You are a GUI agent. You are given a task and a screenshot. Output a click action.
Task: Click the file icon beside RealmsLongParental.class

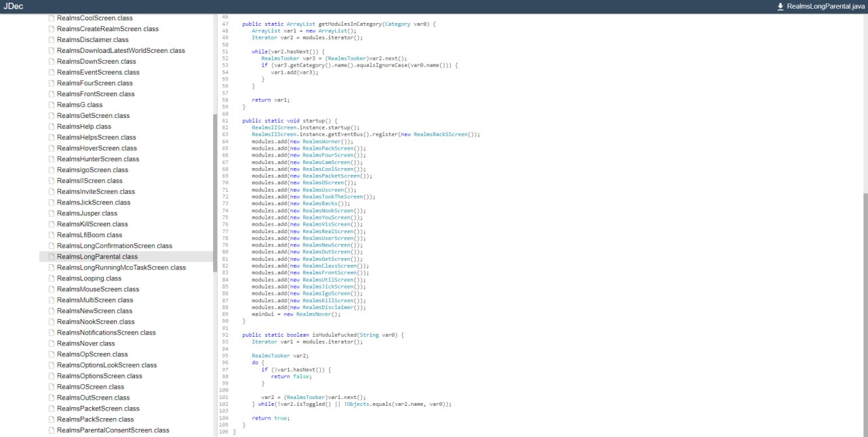click(52, 257)
